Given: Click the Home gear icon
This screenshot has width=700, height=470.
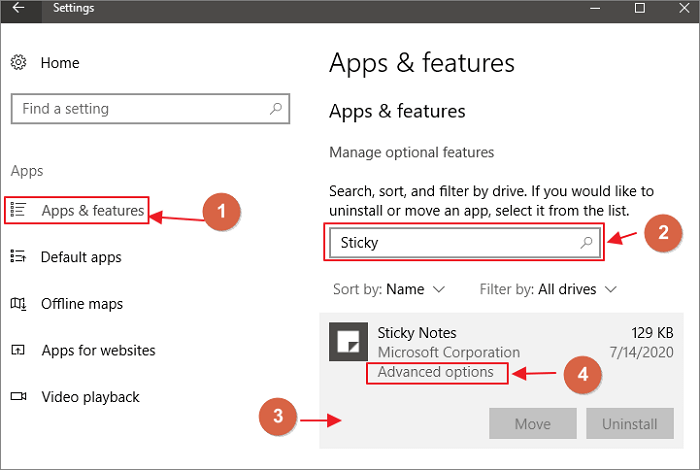Looking at the screenshot, I should click(x=18, y=63).
